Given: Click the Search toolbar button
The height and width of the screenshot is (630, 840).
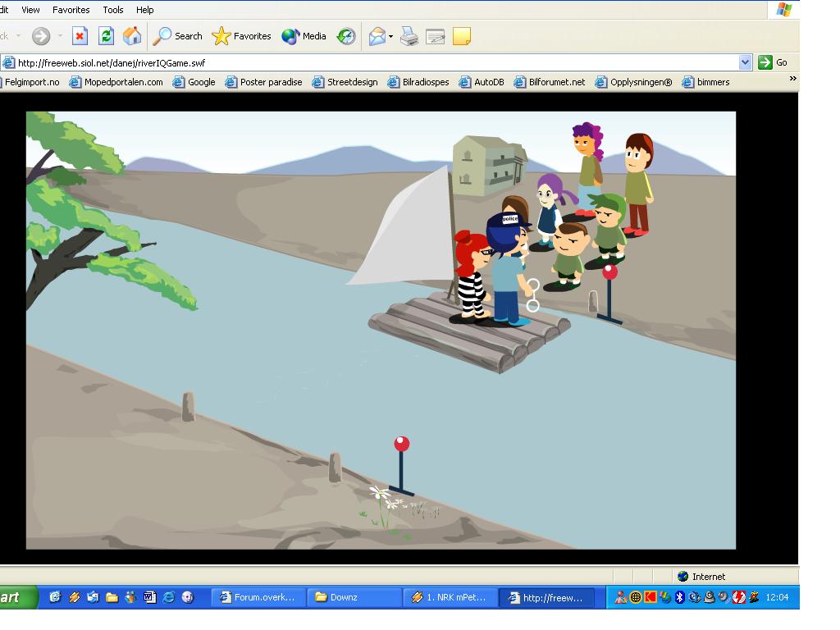Looking at the screenshot, I should click(x=177, y=36).
